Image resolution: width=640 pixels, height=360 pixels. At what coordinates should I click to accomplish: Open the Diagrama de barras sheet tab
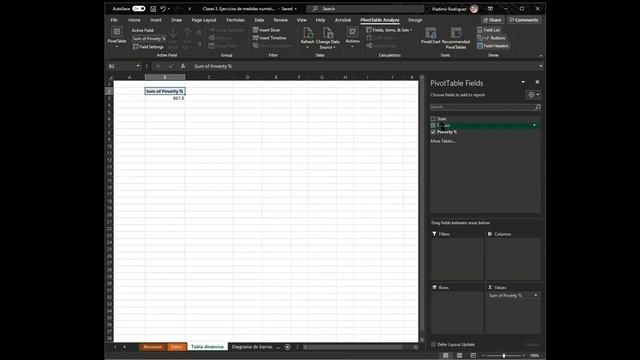pos(252,347)
